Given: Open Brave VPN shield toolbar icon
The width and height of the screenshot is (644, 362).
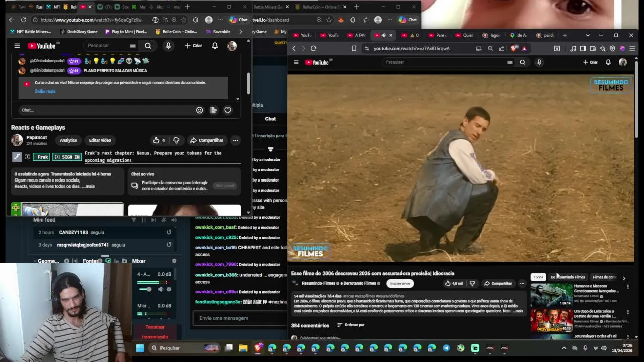Looking at the screenshot, I should click(612, 48).
